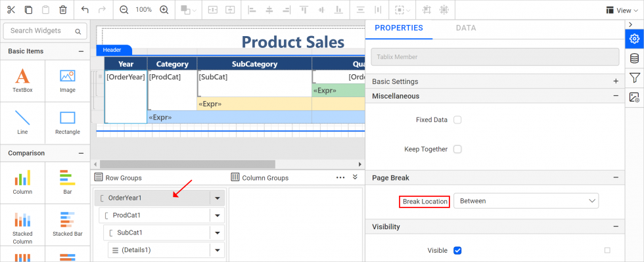Collapse the Comparison section
The image size is (644, 262).
81,153
